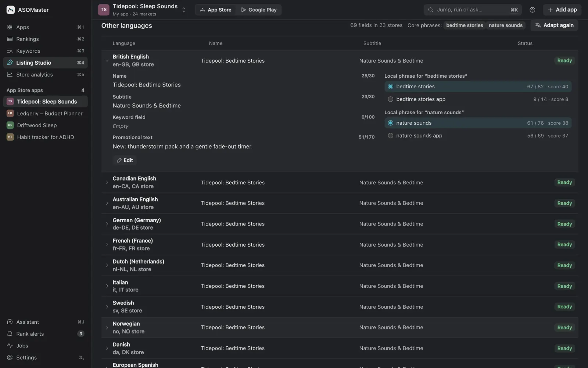Select the Habit tracker HT avatar
Viewport: 588px width, 368px height.
click(x=10, y=137)
